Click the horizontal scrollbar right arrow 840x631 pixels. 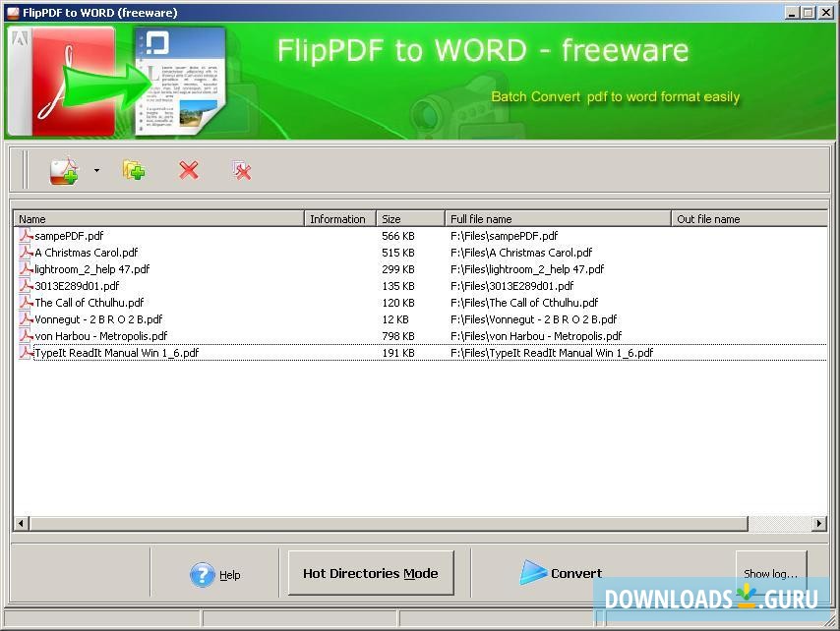819,523
